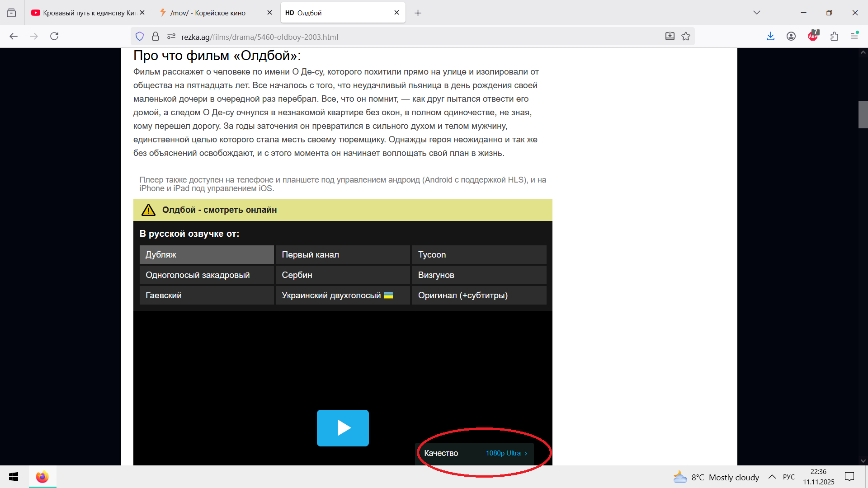Select the Дубляж voiceover option
The height and width of the screenshot is (488, 868).
tap(207, 254)
